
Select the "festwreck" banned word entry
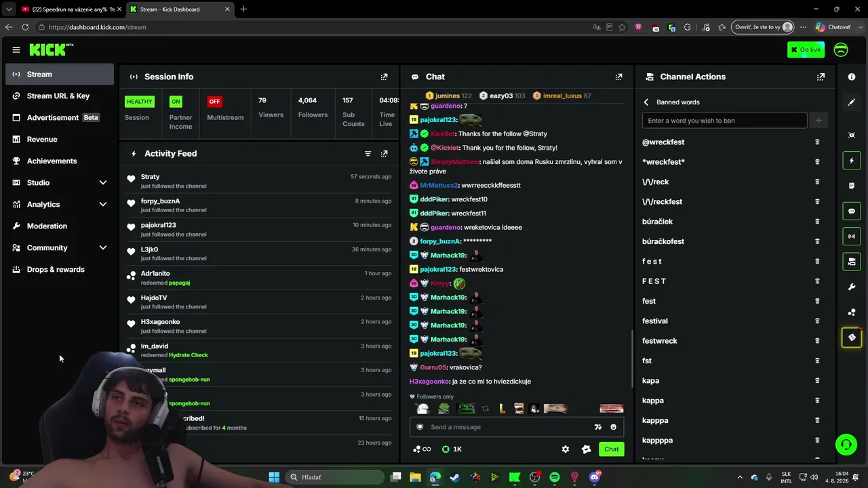coord(660,341)
